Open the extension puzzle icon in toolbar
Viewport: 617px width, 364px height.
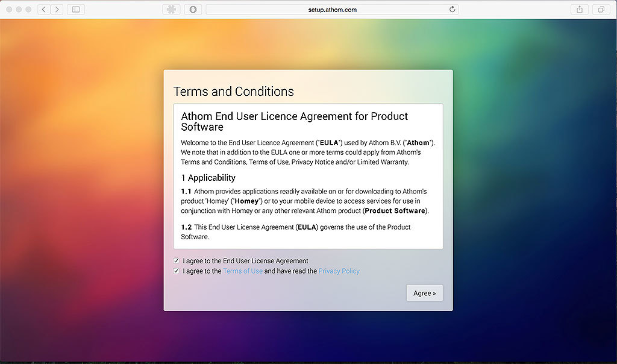(x=171, y=10)
